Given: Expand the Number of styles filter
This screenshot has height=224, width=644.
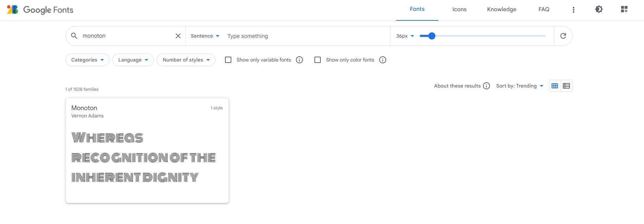Looking at the screenshot, I should click(x=186, y=60).
